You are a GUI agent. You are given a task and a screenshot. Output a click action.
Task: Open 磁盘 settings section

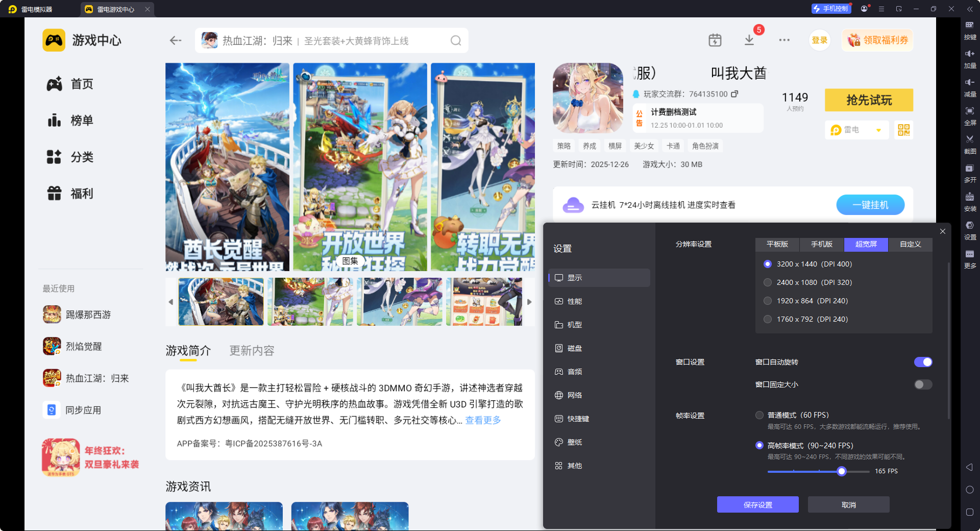click(x=599, y=348)
